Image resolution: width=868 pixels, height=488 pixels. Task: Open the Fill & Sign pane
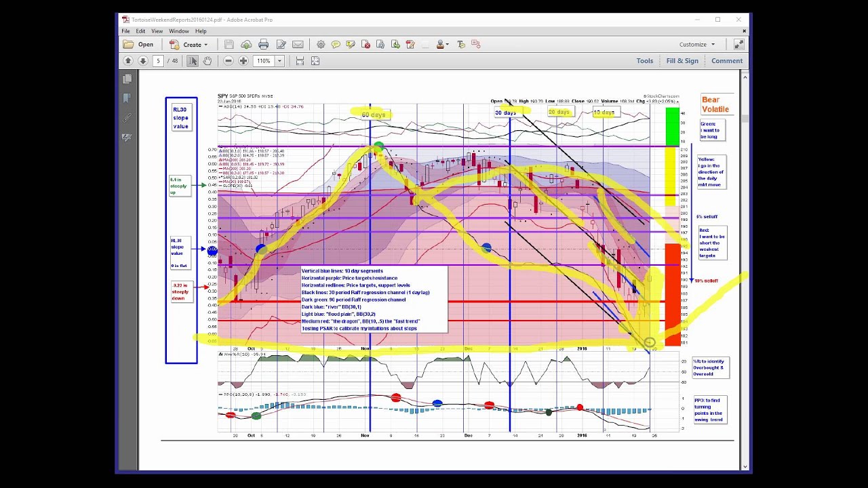point(682,61)
